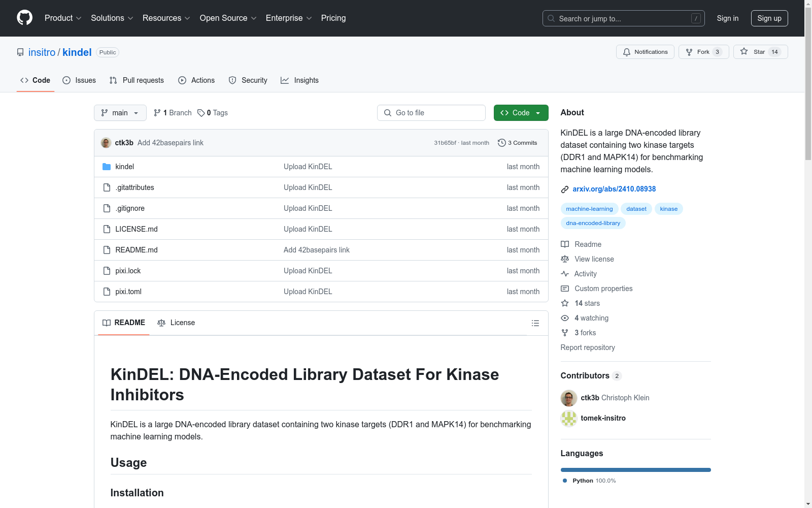Click the dataset topic tag
The width and height of the screenshot is (812, 508).
636,209
